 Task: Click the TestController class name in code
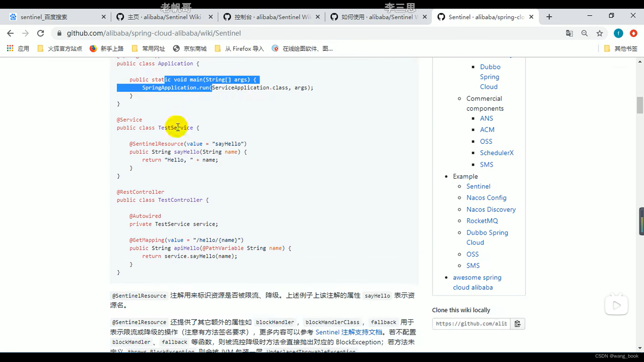[180, 200]
